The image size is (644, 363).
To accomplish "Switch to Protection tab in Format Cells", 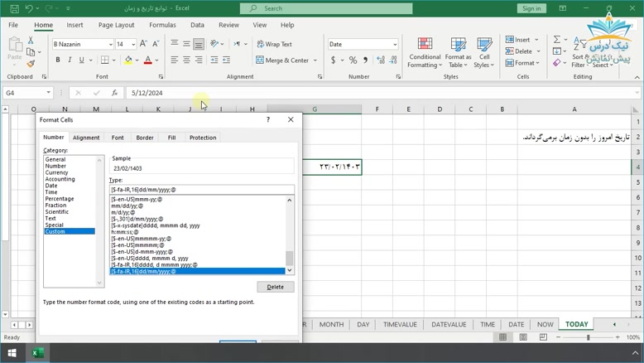I will coord(203,138).
